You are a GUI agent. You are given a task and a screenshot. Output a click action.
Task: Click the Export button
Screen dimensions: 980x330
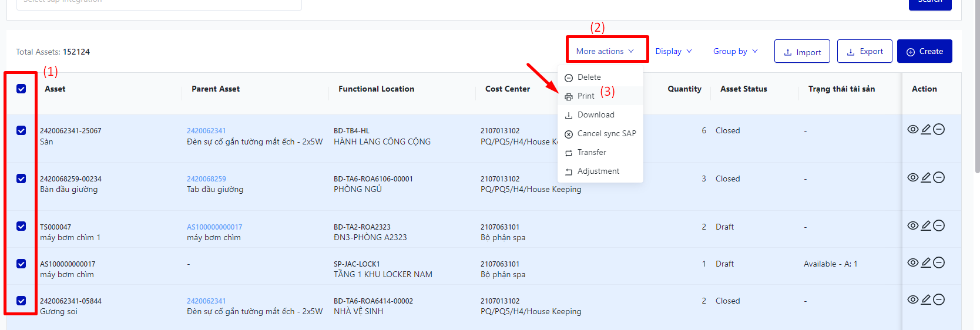pyautogui.click(x=864, y=51)
